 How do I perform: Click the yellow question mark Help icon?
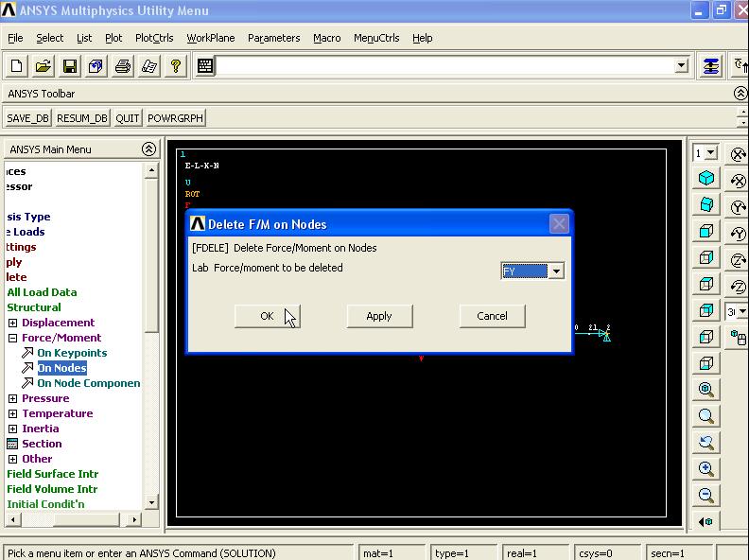coord(176,66)
